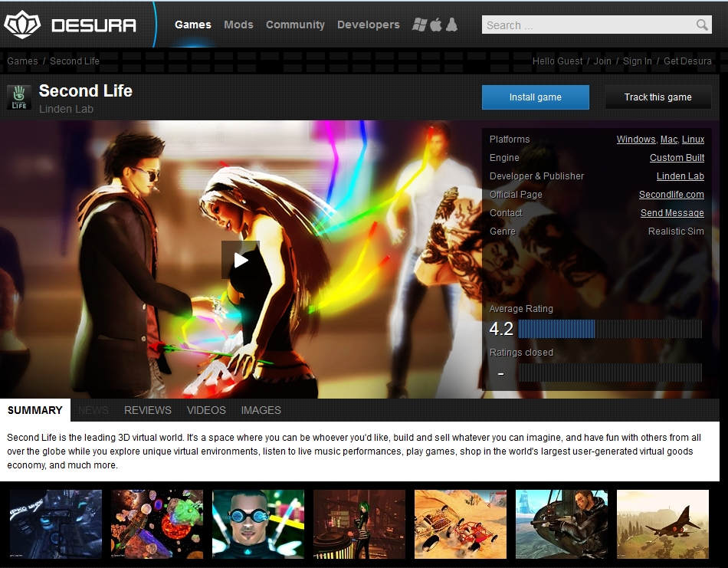Click the Windows platform icon in navbar
This screenshot has height=568, width=728.
419,25
